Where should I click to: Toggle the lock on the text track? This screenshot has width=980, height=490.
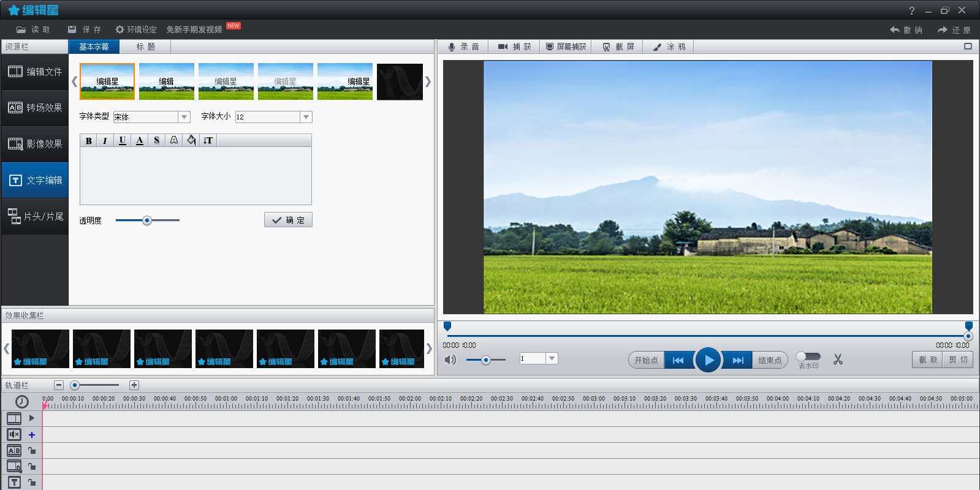[32, 483]
